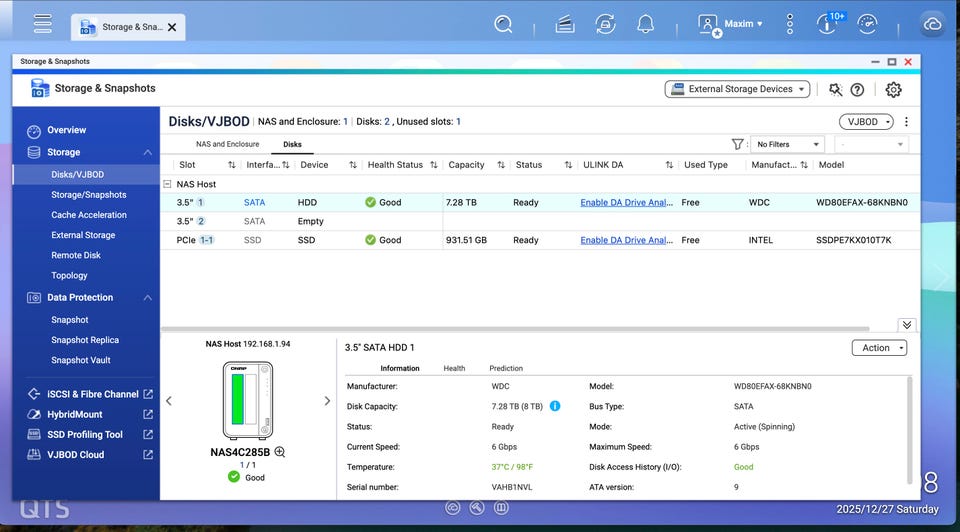Open the Storage & Snapshots settings gear

point(893,89)
